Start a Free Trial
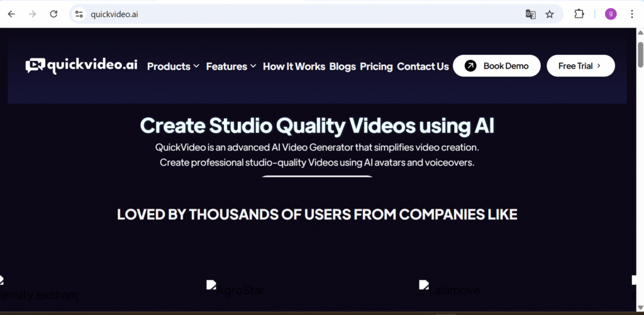This screenshot has width=644, height=315. (x=580, y=65)
